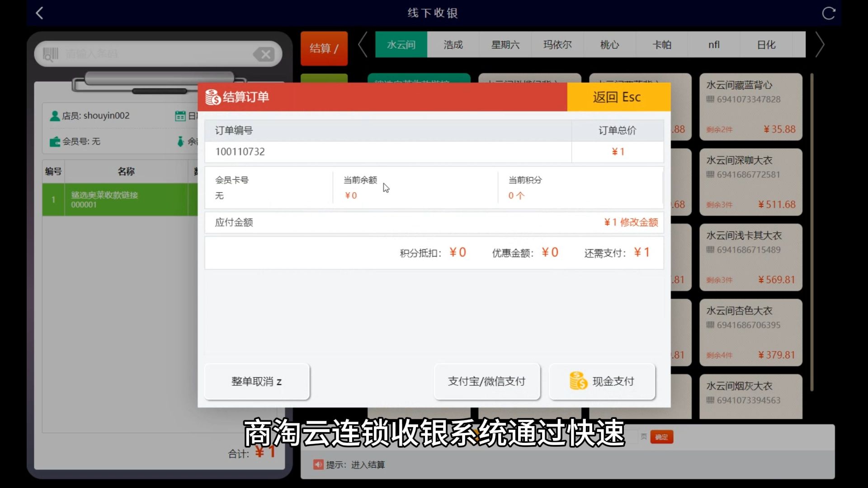The image size is (868, 488).
Task: Click stock label 剩余4件
Action: [x=719, y=356]
